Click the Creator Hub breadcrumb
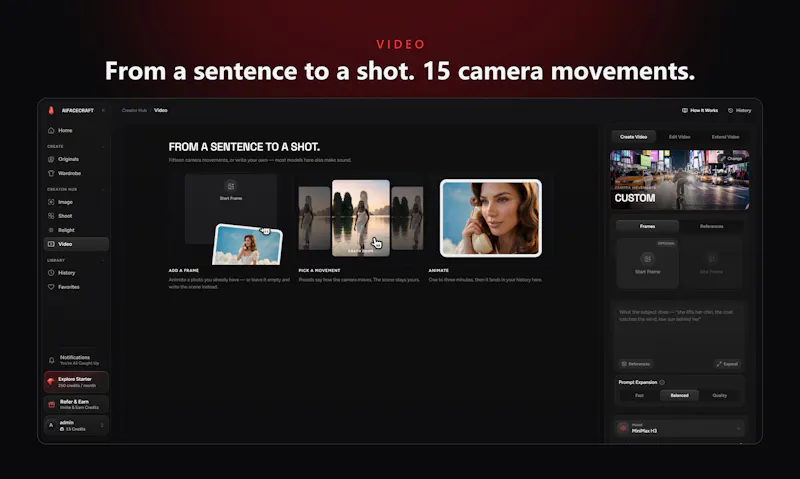 pos(134,110)
